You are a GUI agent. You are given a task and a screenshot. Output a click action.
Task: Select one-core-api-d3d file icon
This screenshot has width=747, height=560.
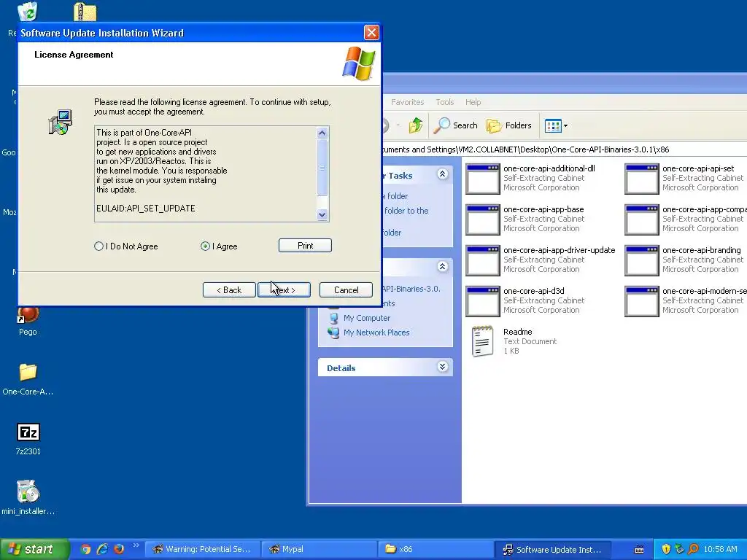tap(483, 301)
